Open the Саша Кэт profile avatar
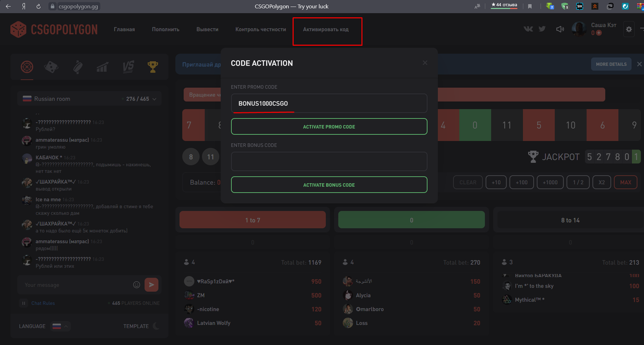 click(x=579, y=29)
